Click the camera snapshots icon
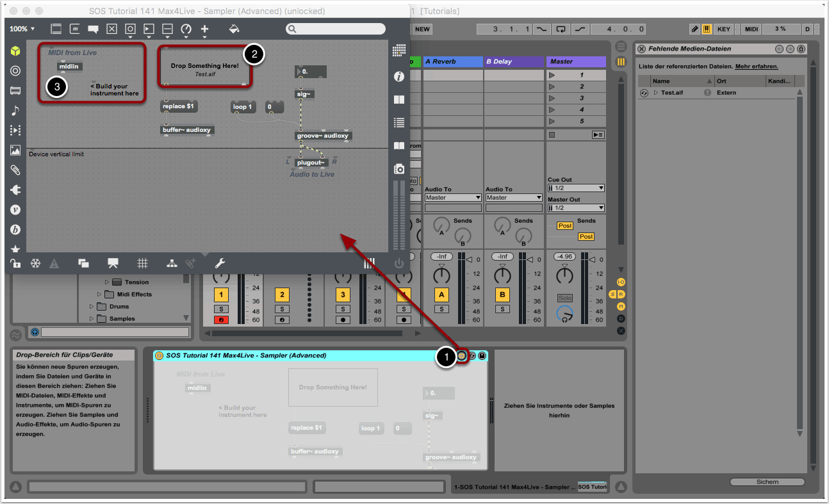 (x=399, y=168)
